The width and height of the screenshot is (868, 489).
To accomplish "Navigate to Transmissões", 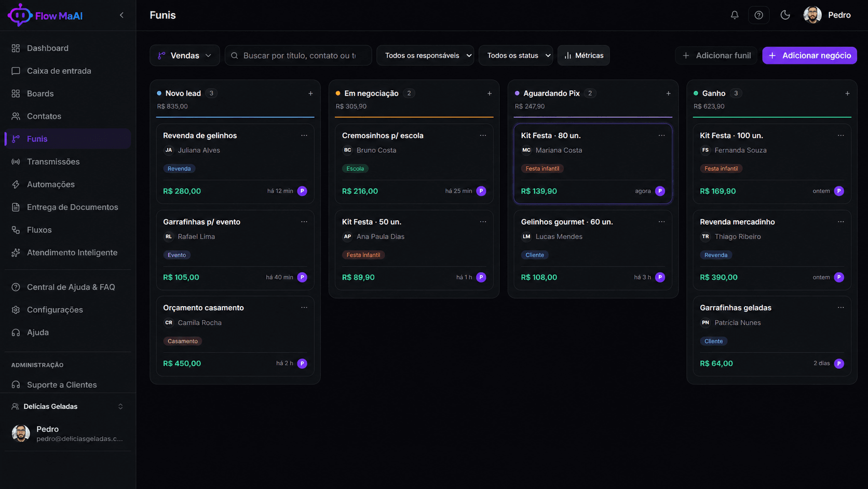I will coord(67,162).
